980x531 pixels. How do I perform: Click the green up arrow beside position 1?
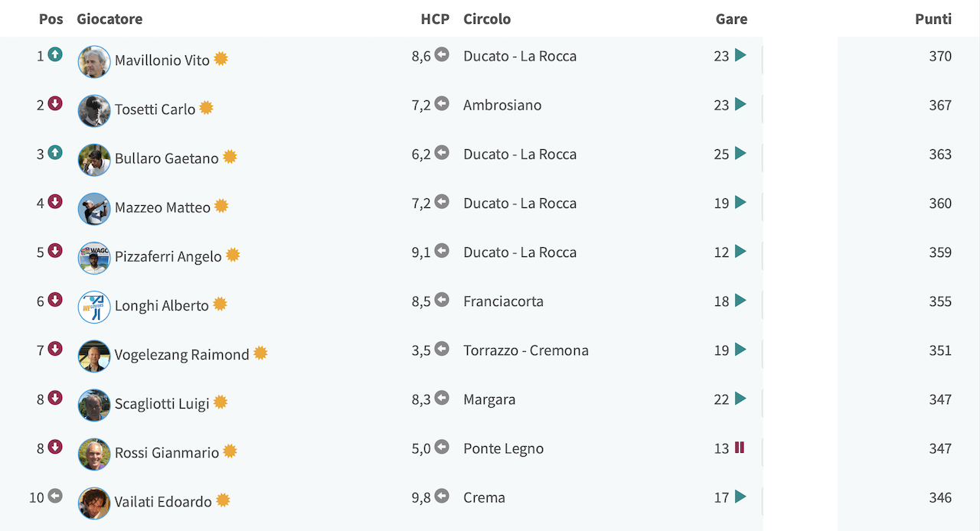tap(54, 54)
